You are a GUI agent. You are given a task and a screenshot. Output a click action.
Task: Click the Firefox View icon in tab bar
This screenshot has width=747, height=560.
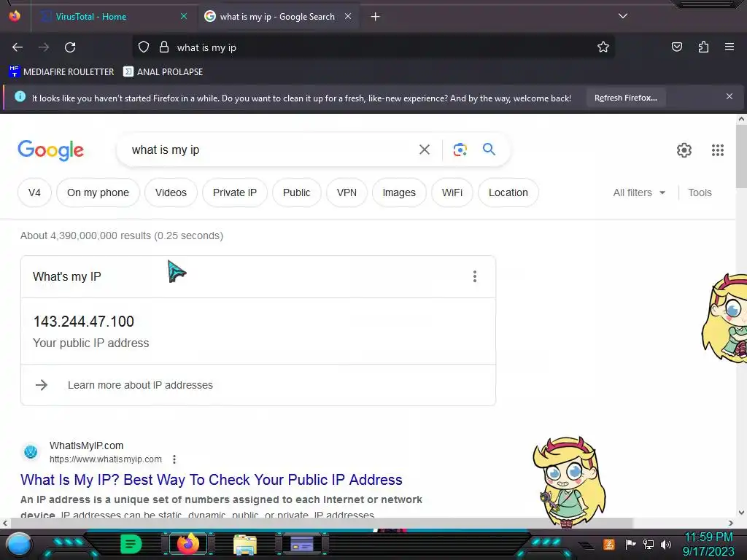(x=15, y=16)
